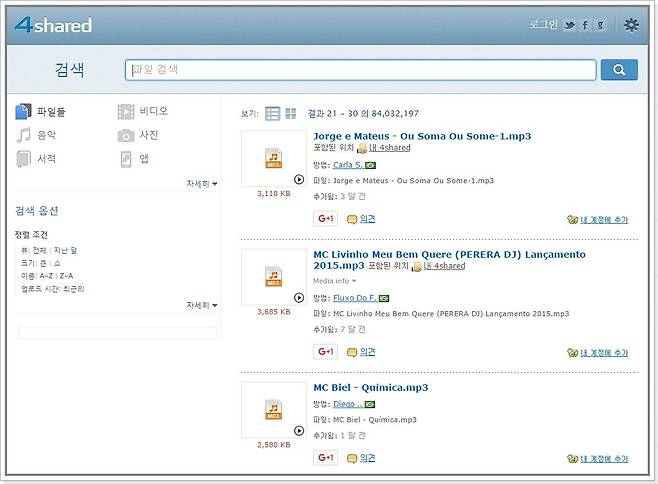Click G+1 for Jorge e Mateus file
This screenshot has width=658, height=484.
tap(326, 218)
